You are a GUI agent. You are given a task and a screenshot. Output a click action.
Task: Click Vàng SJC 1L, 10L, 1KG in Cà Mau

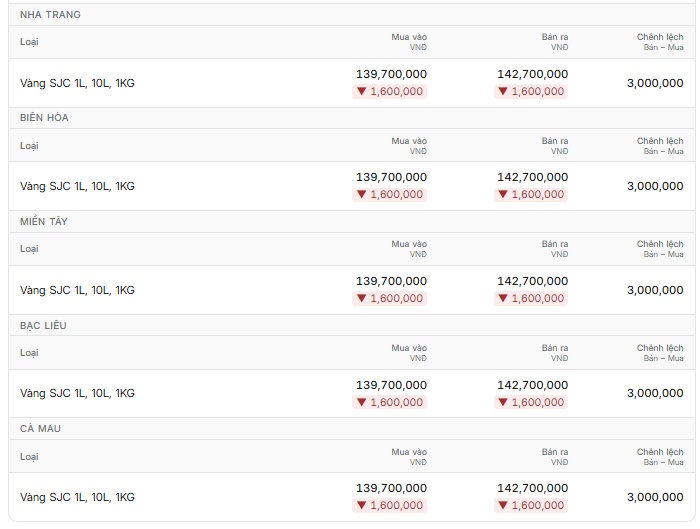click(x=77, y=497)
